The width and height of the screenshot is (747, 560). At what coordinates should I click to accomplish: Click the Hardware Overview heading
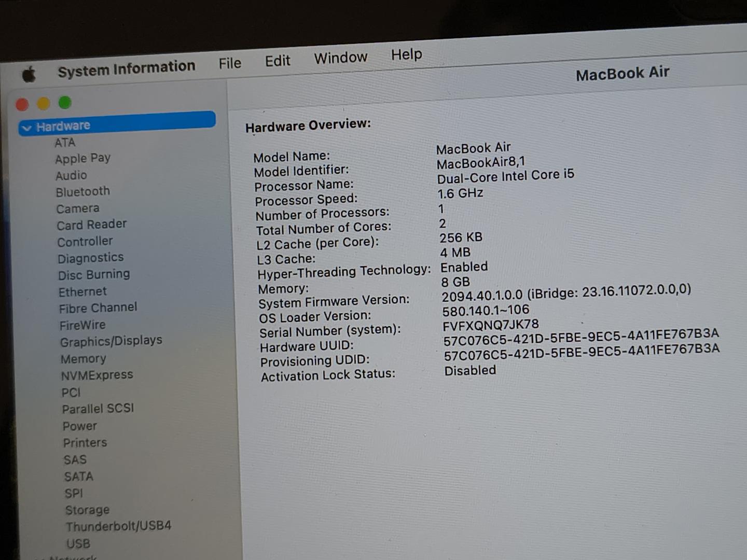[x=308, y=125]
